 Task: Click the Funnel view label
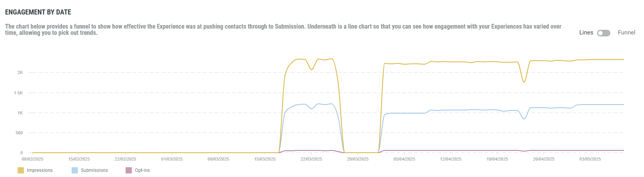coord(626,33)
